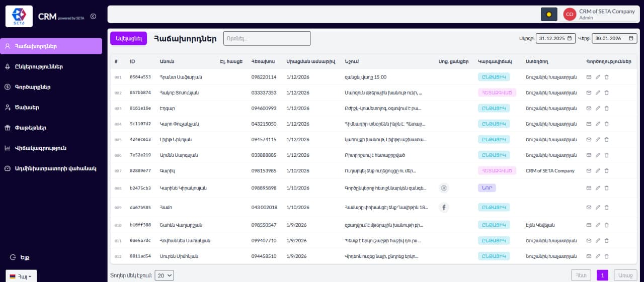Image resolution: width=644 pixels, height=282 pixels.
Task: Click CRM of SETA Company creator cell
Action: [550, 170]
